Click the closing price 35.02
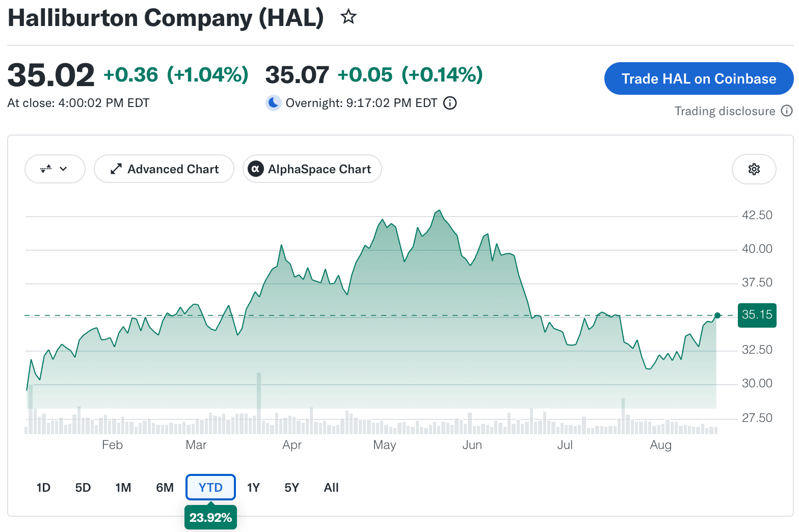 pyautogui.click(x=51, y=75)
